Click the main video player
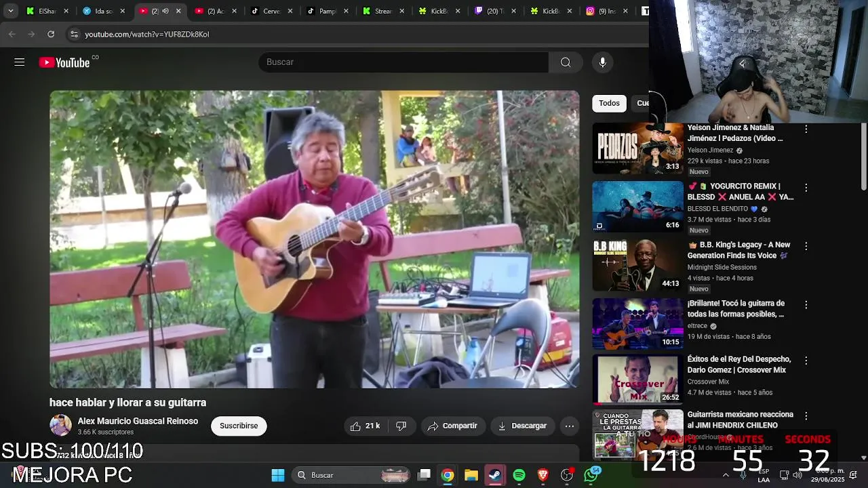868x488 pixels. coord(315,239)
